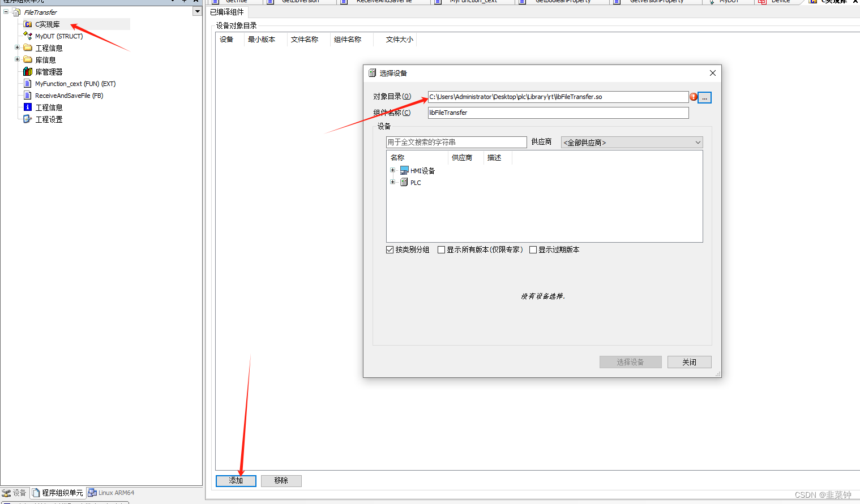Click the 对象目录 path input field
Screen dimensions: 860x504
pyautogui.click(x=558, y=97)
